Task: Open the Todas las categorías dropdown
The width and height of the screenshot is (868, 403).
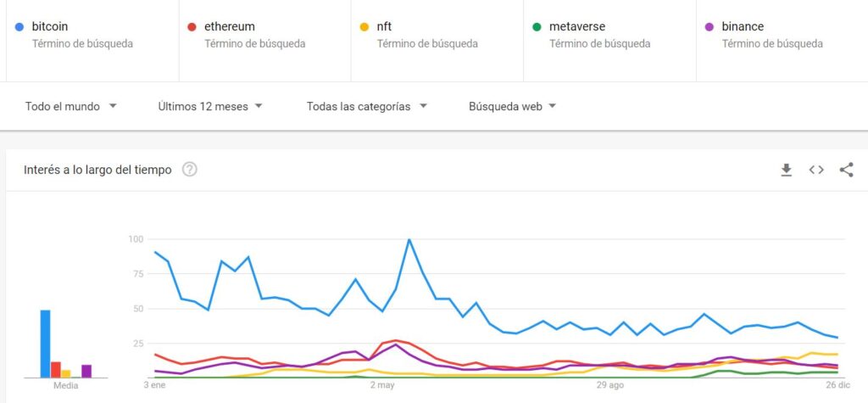Action: click(367, 106)
